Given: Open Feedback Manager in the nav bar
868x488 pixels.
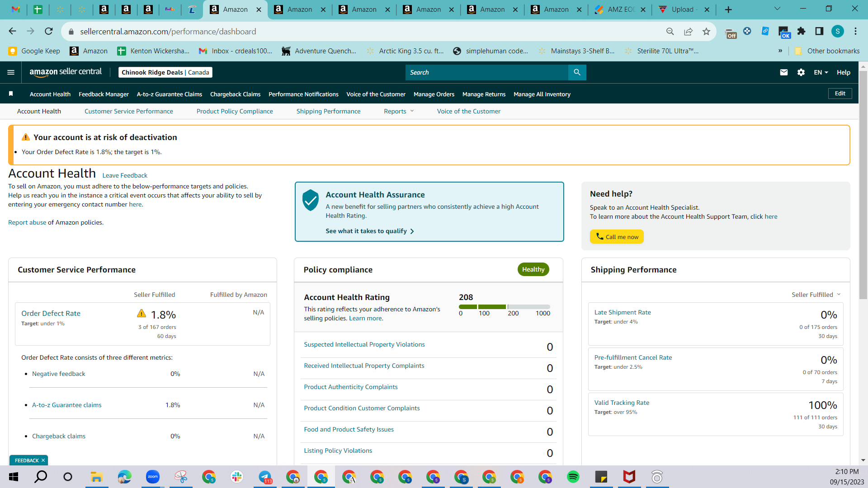Looking at the screenshot, I should [104, 94].
